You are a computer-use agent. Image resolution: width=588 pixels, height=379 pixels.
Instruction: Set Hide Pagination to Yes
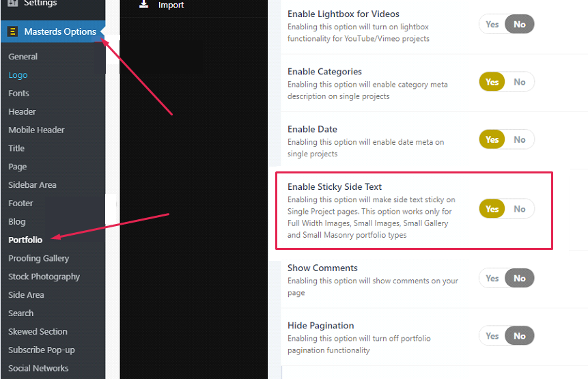click(492, 336)
